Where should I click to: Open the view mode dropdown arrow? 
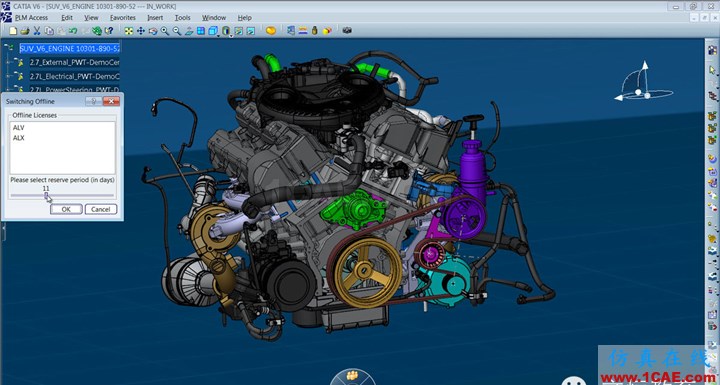[x=231, y=36]
